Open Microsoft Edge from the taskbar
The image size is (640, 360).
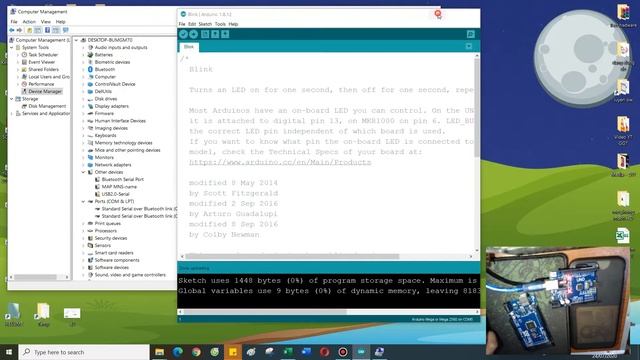click(x=178, y=352)
